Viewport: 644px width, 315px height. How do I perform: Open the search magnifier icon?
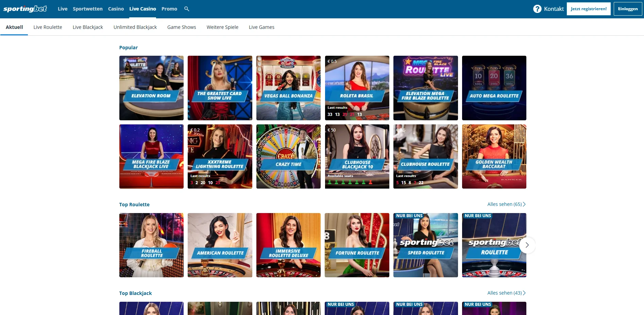point(187,9)
